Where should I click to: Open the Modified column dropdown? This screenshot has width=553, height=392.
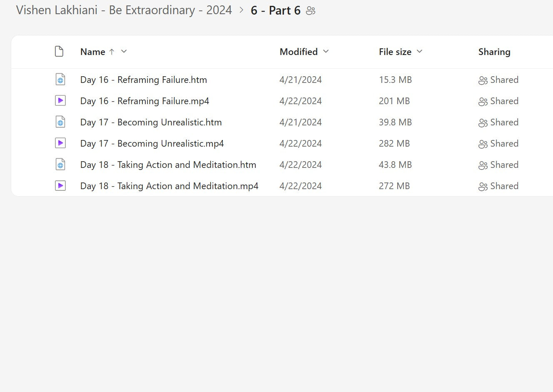click(326, 52)
